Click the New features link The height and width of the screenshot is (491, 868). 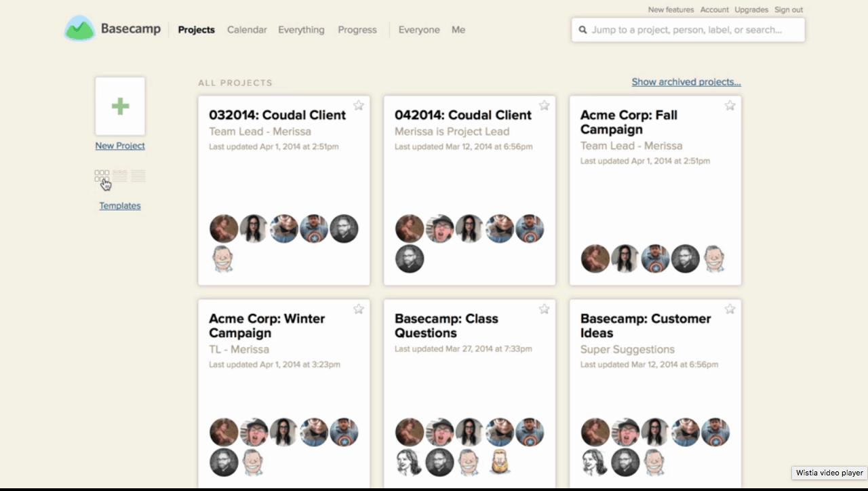(x=671, y=10)
